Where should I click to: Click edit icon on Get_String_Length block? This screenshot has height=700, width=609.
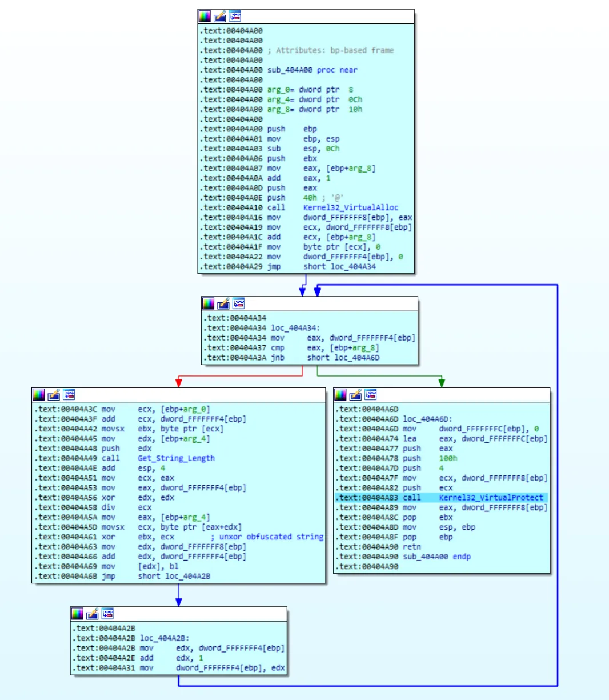coord(54,394)
